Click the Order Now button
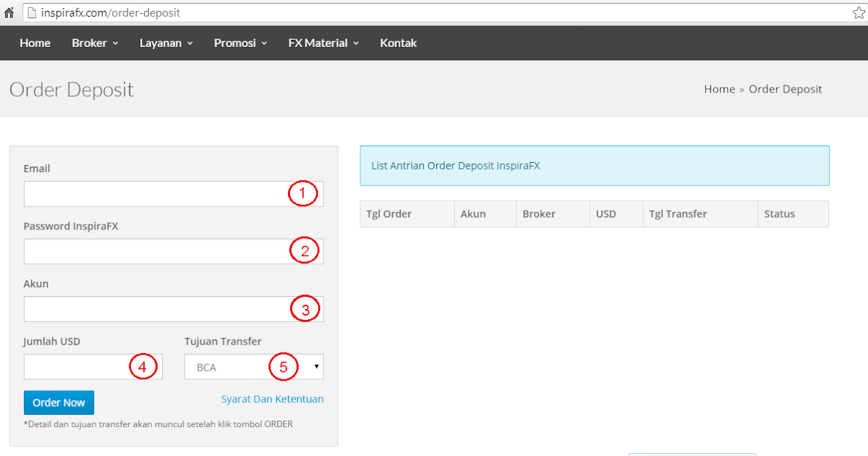 (59, 402)
